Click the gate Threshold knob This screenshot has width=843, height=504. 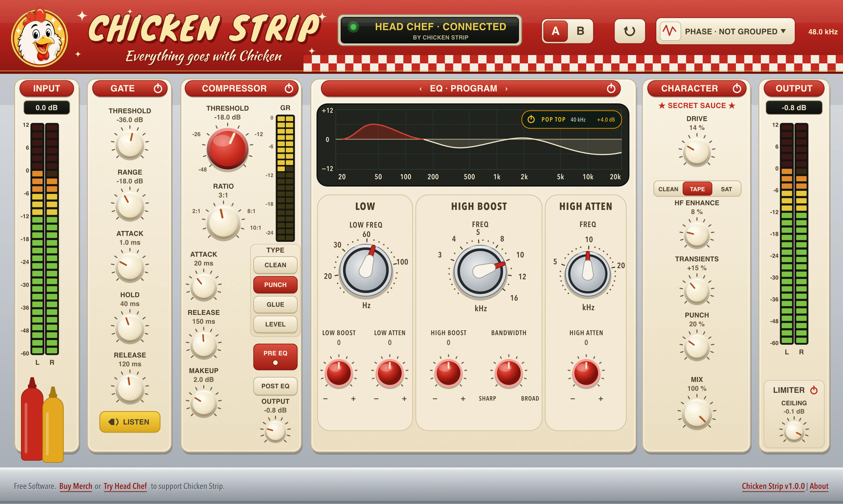[130, 145]
